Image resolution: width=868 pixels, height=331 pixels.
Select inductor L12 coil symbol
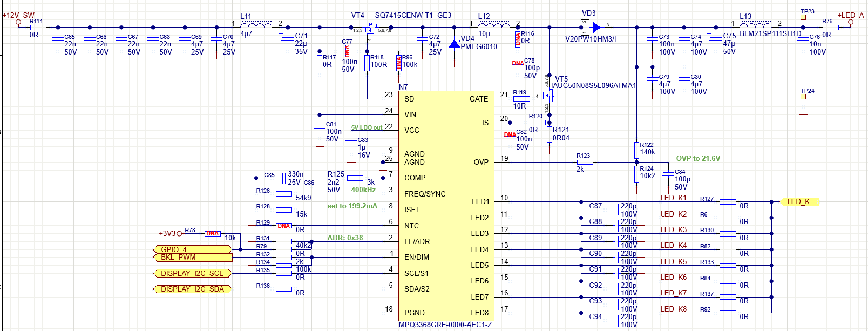click(494, 24)
